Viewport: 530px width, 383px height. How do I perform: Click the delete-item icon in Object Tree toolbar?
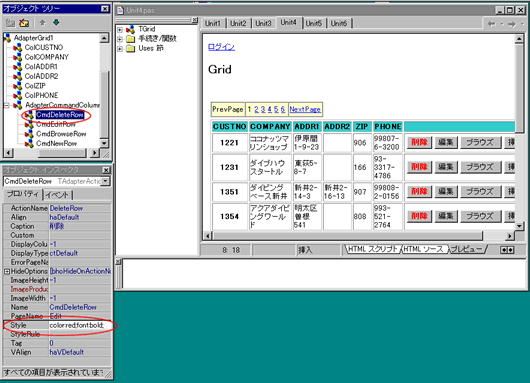[x=24, y=23]
